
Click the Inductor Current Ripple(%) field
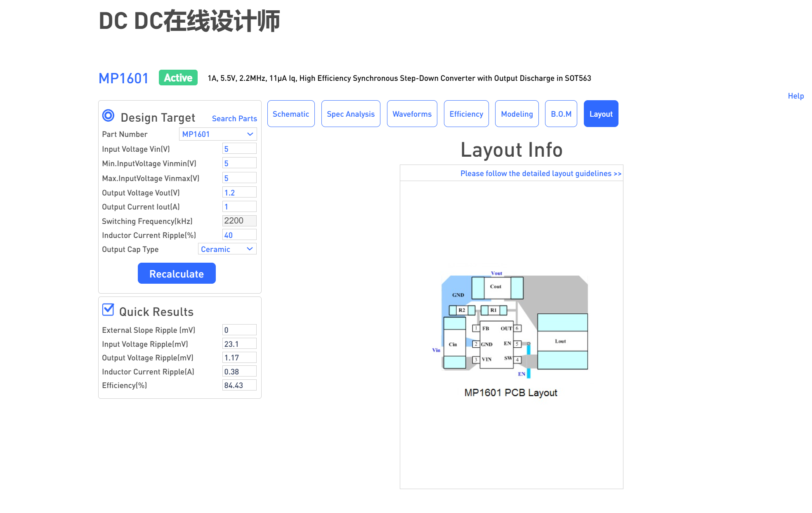(239, 235)
